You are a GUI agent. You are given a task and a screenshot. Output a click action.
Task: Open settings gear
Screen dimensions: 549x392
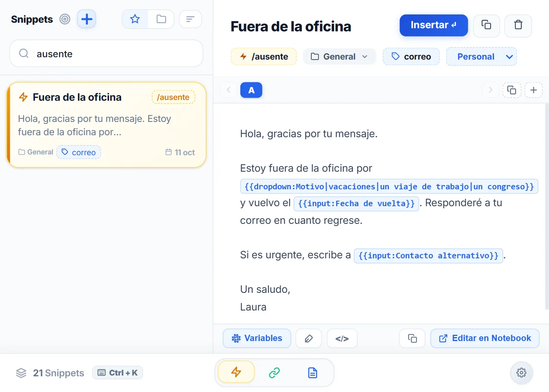pyautogui.click(x=521, y=372)
